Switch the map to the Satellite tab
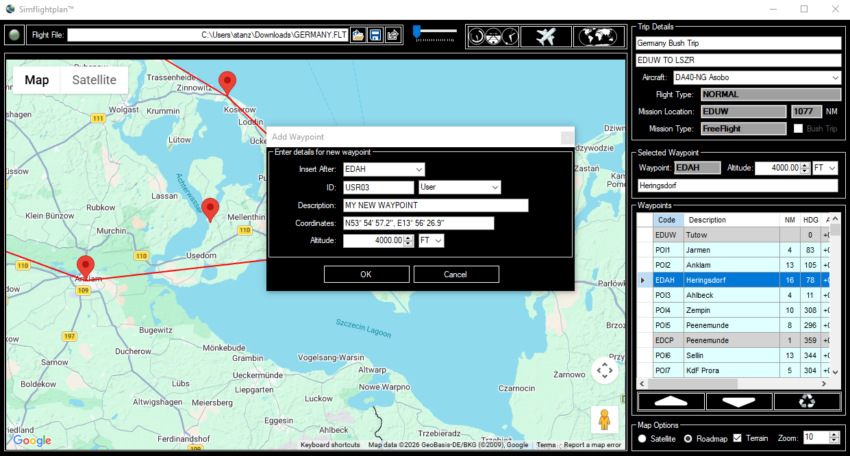This screenshot has height=456, width=850. [94, 80]
